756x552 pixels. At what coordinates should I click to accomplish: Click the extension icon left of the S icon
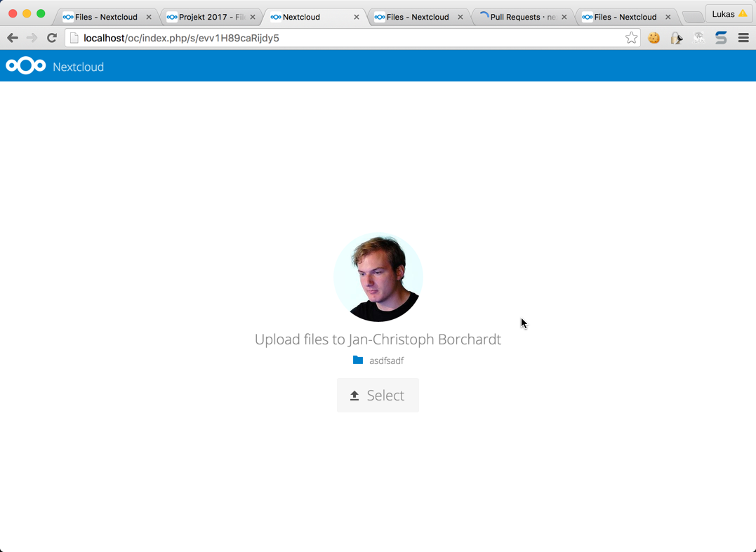click(x=698, y=38)
